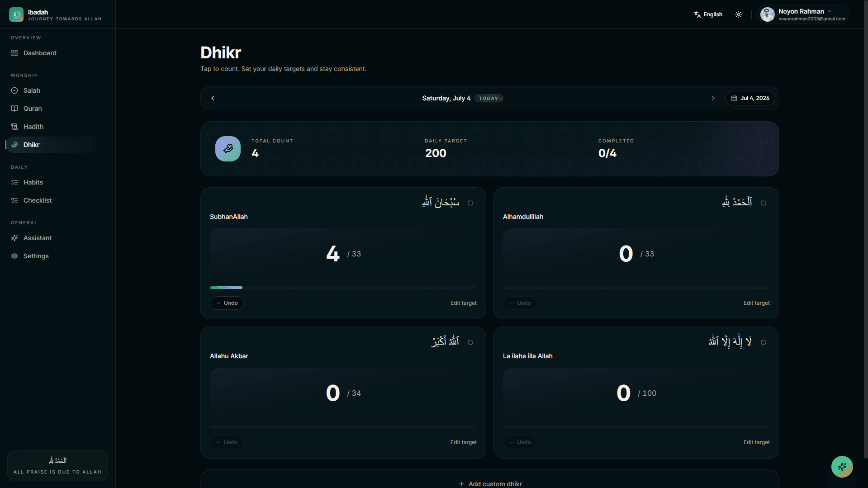Open the Jul 4, 2026 date picker
The width and height of the screenshot is (868, 488).
tap(750, 98)
